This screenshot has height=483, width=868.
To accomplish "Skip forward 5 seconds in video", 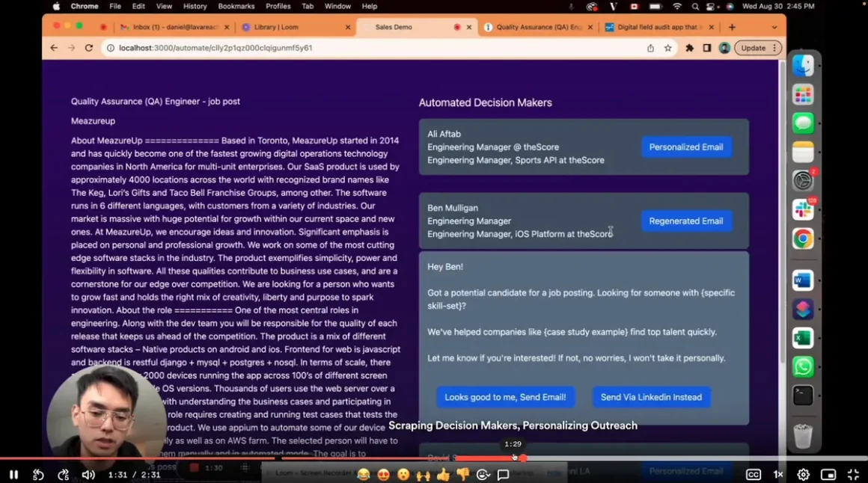I will [x=64, y=475].
